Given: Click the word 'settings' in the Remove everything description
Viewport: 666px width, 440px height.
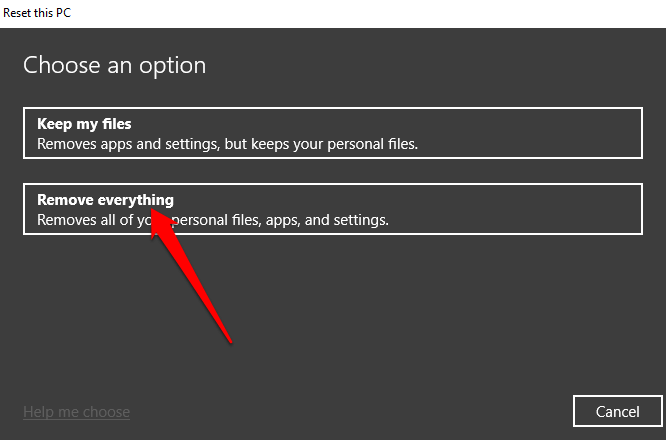Looking at the screenshot, I should point(359,219).
